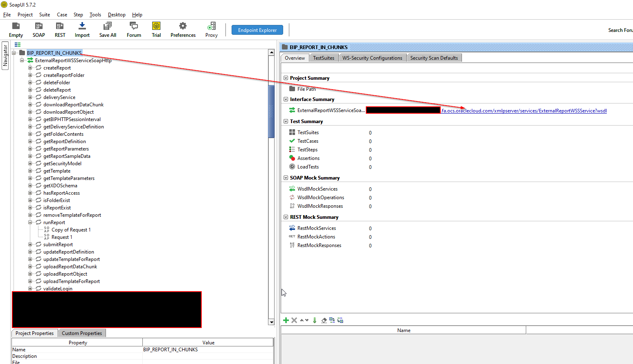Open Navigator side panel tab
Image resolution: width=633 pixels, height=364 pixels.
[x=5, y=56]
